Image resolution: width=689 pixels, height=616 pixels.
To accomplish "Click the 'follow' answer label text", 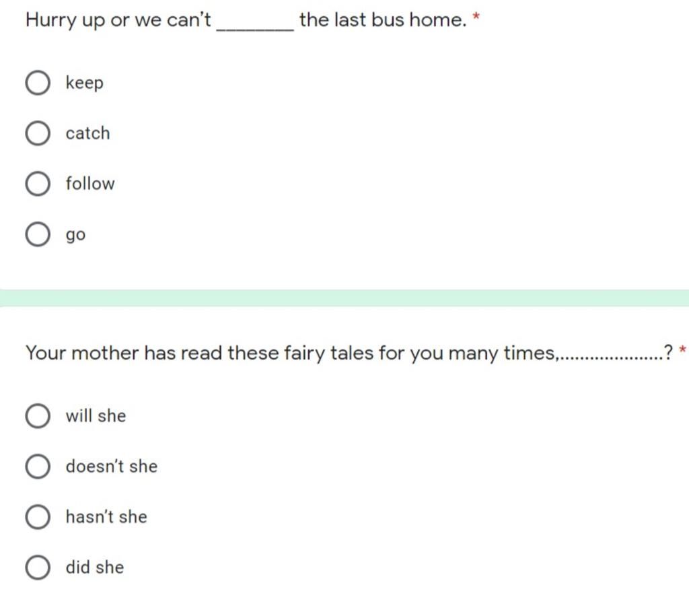I will (x=90, y=183).
